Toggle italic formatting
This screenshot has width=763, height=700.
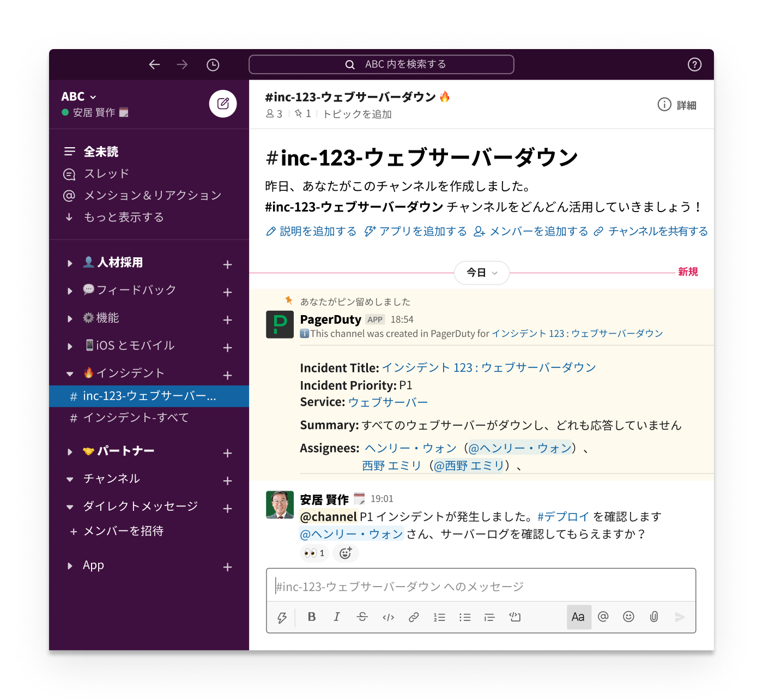pos(337,617)
